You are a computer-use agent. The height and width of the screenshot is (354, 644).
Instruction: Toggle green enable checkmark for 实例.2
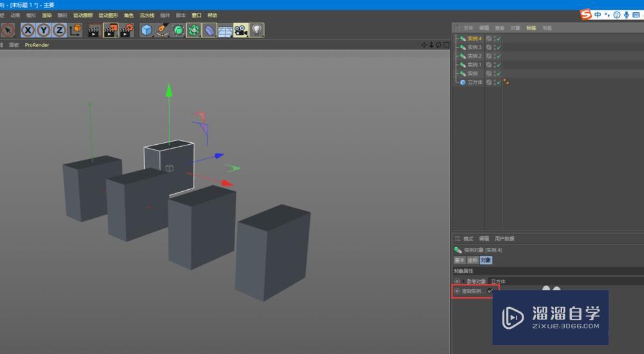tap(498, 56)
